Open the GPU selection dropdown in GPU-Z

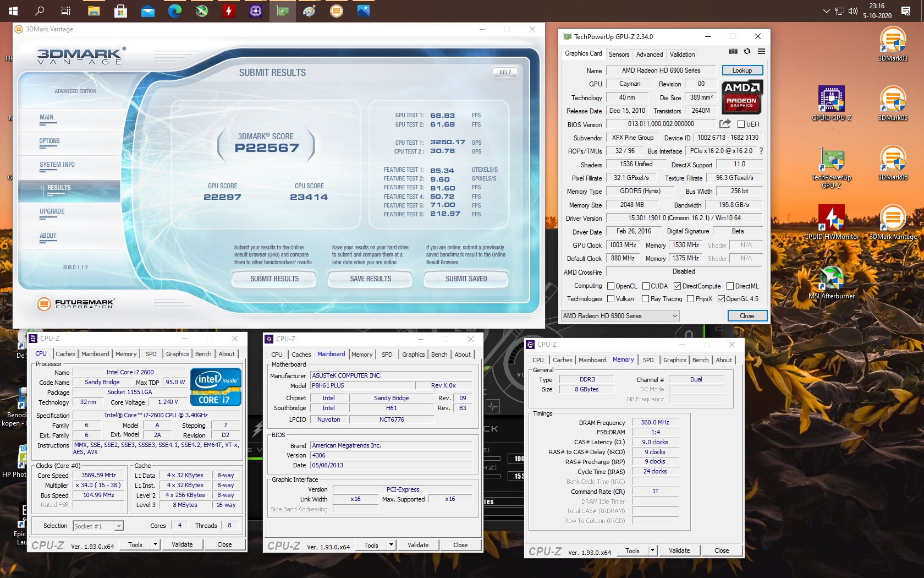(620, 316)
